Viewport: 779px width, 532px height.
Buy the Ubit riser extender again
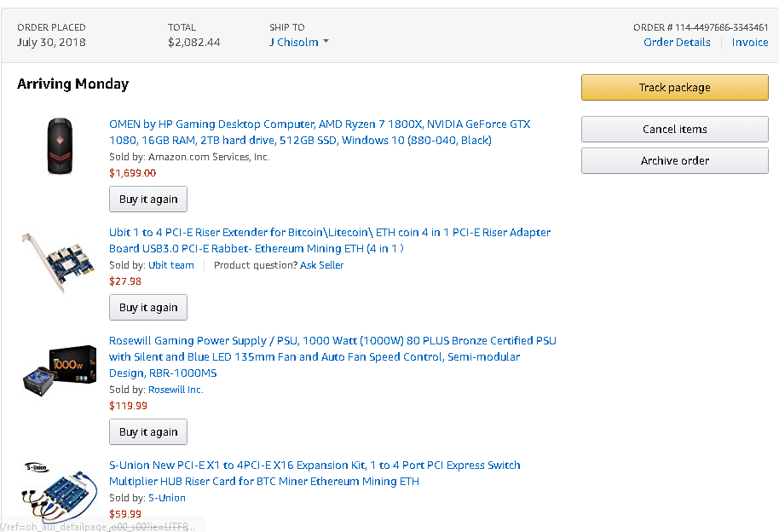pos(148,308)
